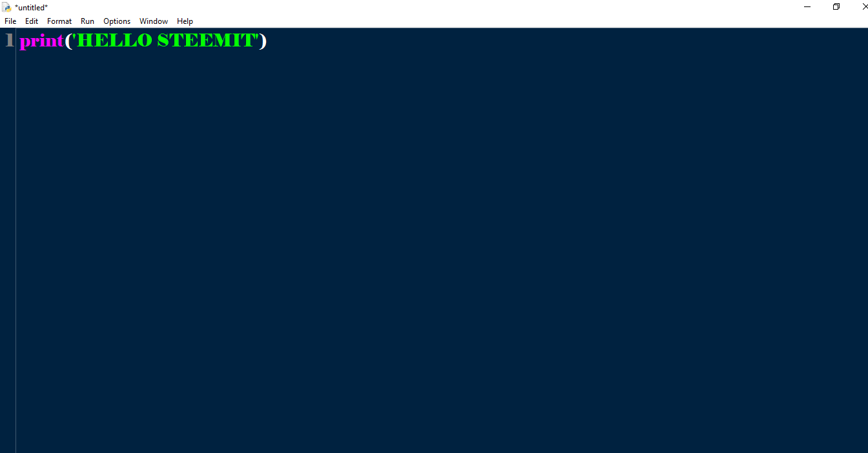Minimize the IDLE editor window
Image resolution: width=868 pixels, height=453 pixels.
[807, 6]
